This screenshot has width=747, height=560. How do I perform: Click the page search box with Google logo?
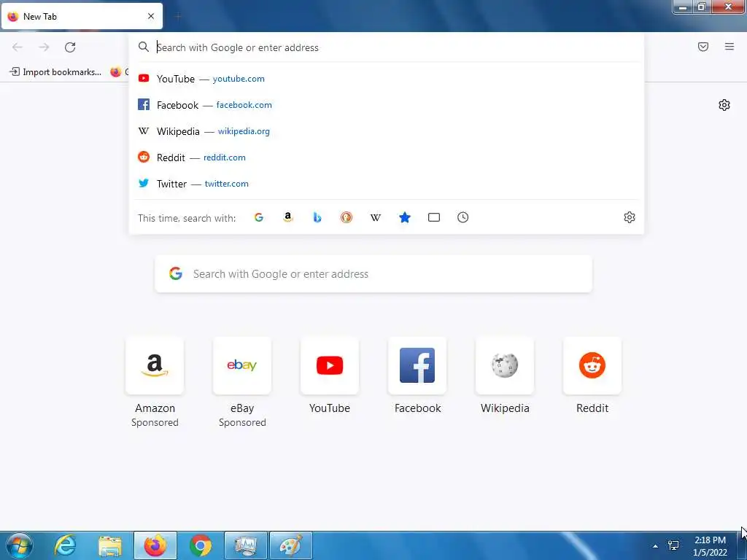(373, 274)
